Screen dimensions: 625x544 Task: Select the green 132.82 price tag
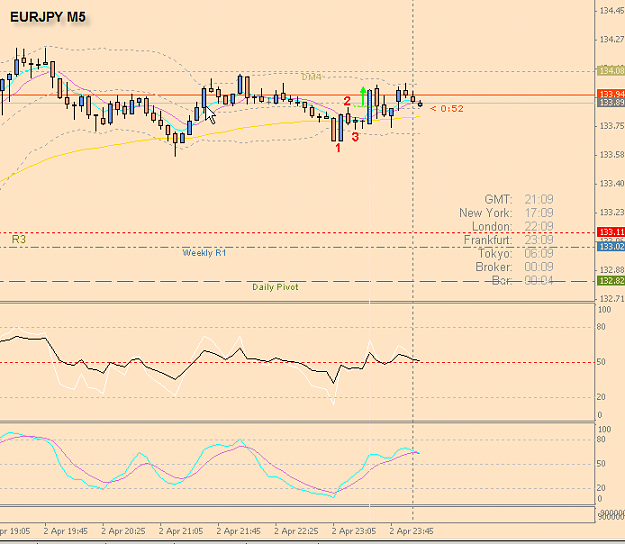click(x=611, y=281)
